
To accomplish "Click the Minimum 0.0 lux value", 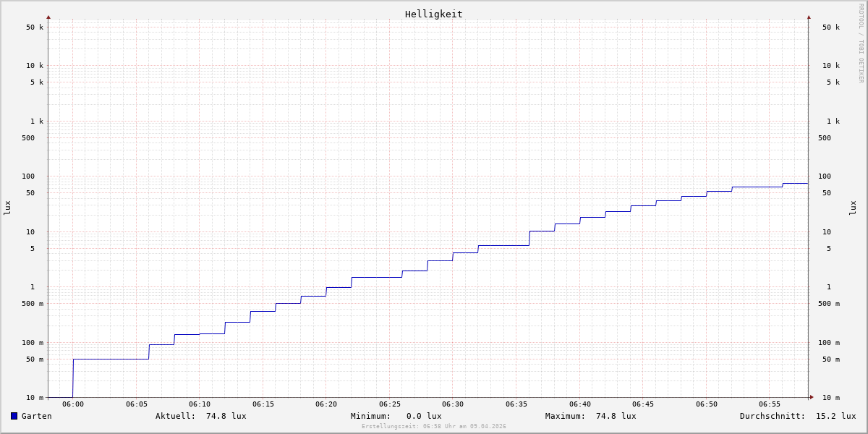I will [396, 416].
